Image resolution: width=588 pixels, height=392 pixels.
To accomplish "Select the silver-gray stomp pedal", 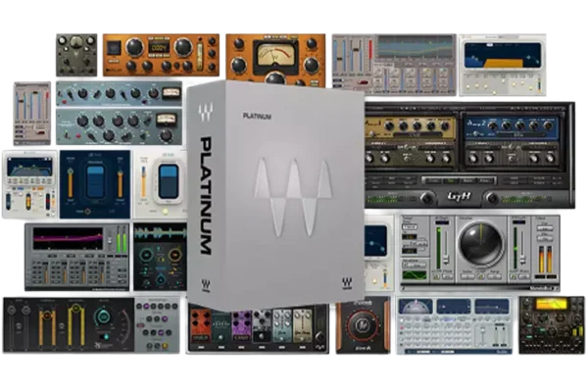I will [262, 326].
